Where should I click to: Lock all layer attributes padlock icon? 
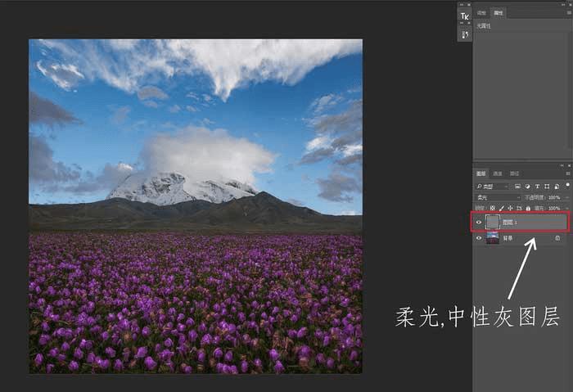point(528,208)
